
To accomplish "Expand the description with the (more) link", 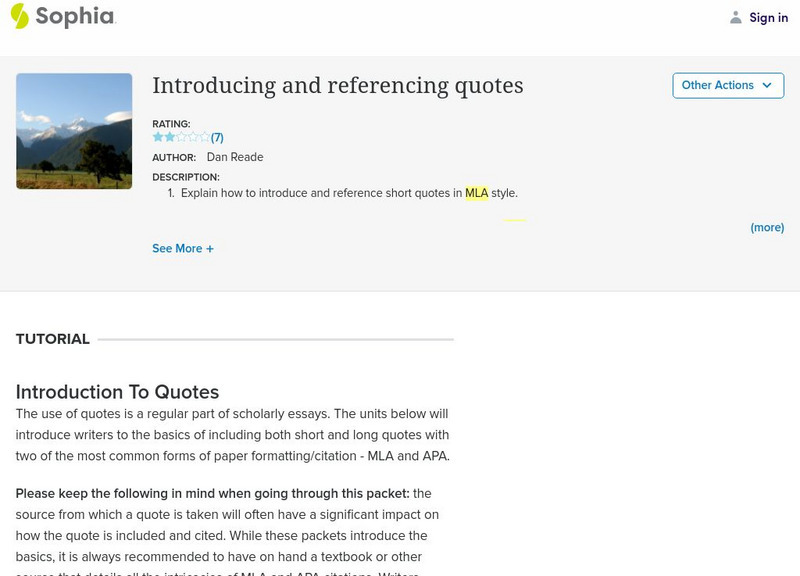I will click(x=767, y=228).
